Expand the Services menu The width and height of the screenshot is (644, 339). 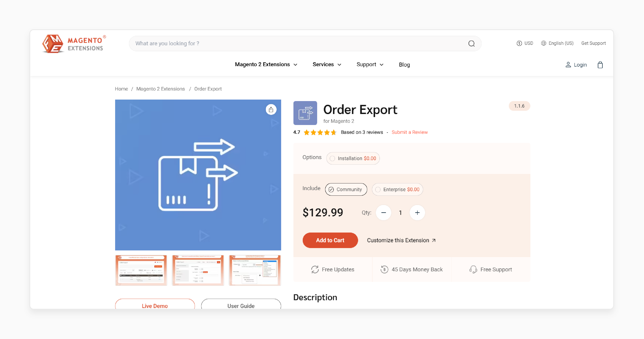(x=327, y=64)
